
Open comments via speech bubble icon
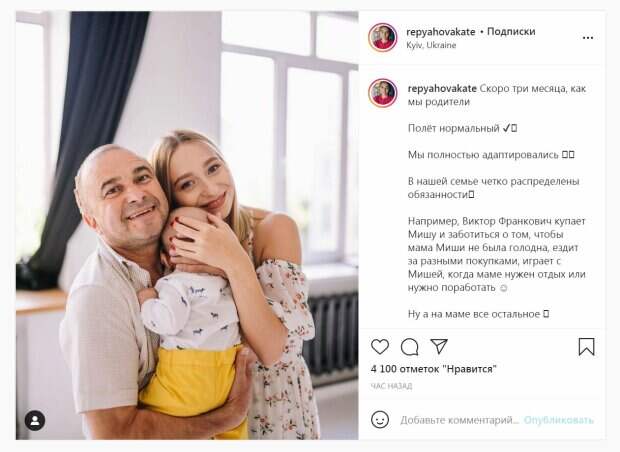(409, 347)
